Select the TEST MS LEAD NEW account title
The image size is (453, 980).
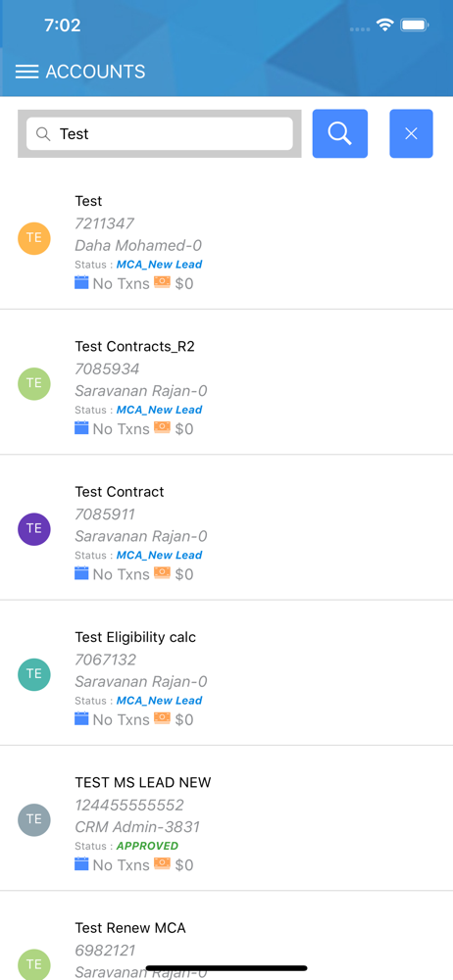[142, 782]
